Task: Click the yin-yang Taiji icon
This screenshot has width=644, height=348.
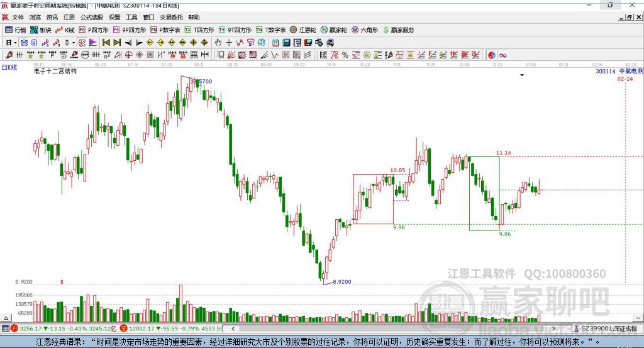Action: (492, 55)
